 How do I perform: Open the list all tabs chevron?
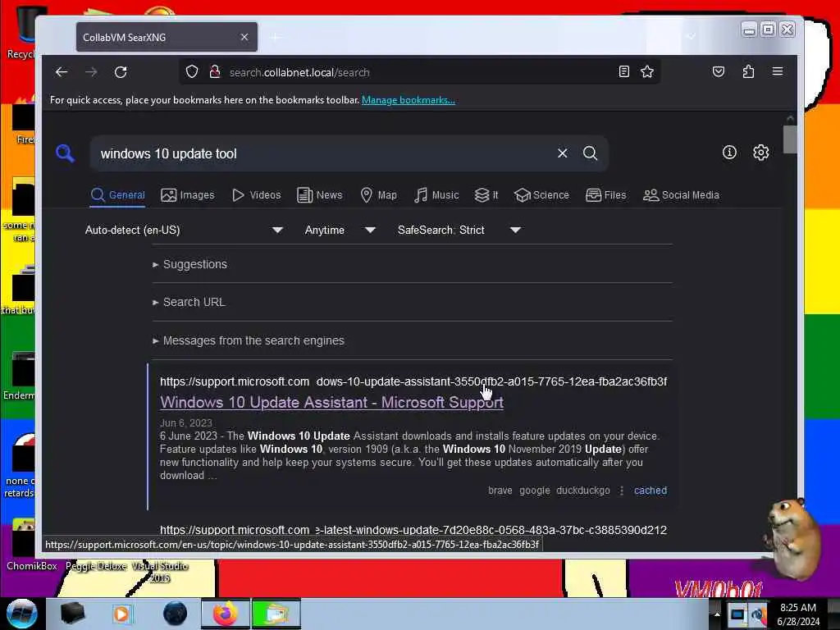click(x=691, y=36)
